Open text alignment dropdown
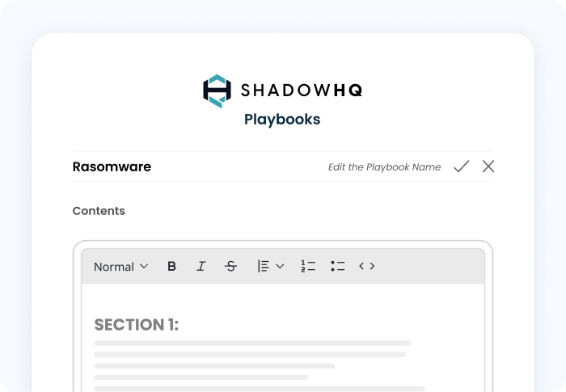Screen dimensions: 566x392 [271, 267]
